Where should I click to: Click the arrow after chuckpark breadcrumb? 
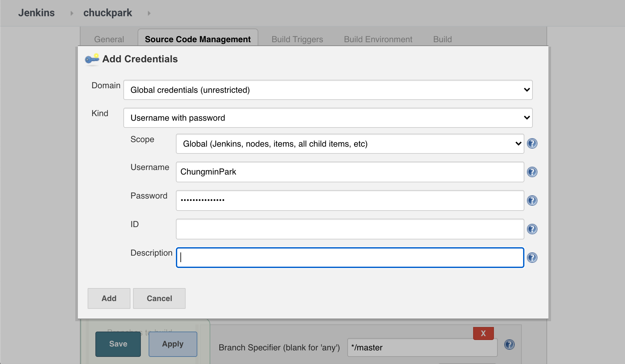[x=149, y=13]
